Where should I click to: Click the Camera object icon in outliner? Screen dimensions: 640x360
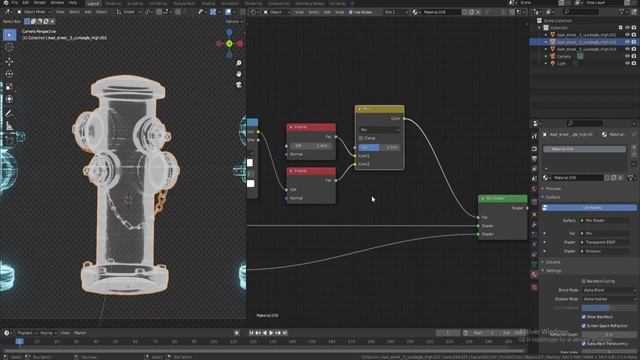tap(553, 56)
